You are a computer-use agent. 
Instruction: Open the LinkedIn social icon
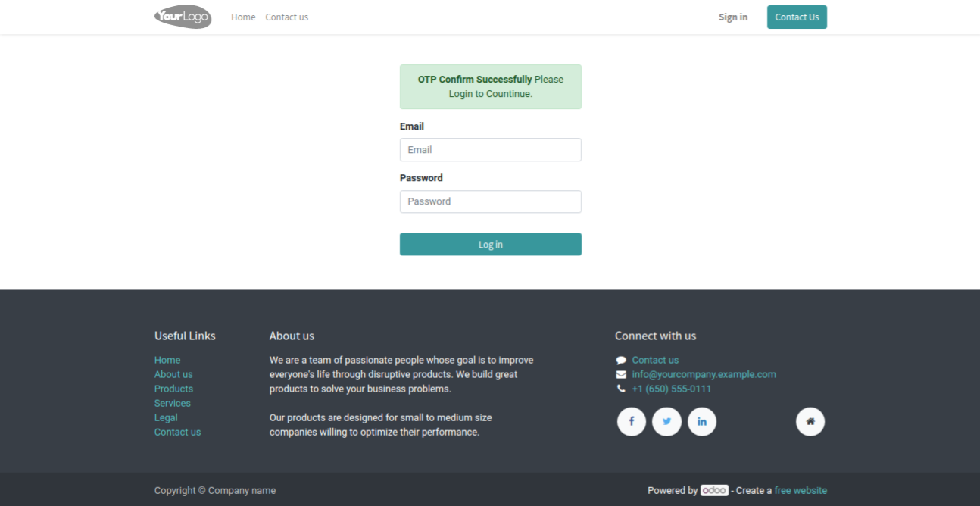click(702, 422)
